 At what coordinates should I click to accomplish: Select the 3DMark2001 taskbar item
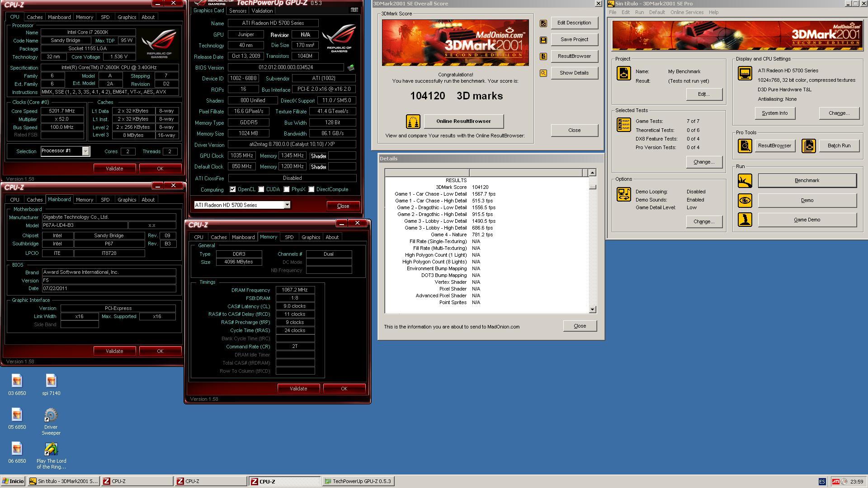(63, 481)
